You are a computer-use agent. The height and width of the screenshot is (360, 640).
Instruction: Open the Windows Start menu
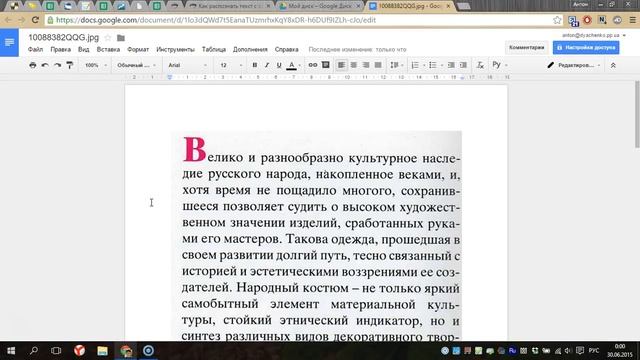[x=11, y=351]
